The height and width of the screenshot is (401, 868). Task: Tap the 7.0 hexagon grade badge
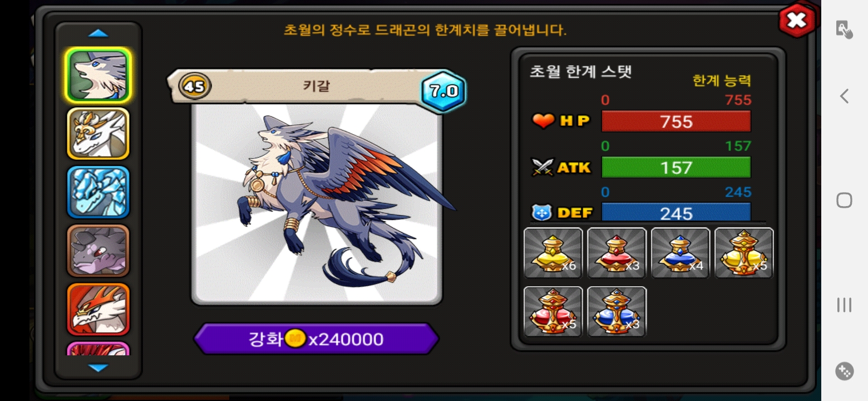coord(443,91)
